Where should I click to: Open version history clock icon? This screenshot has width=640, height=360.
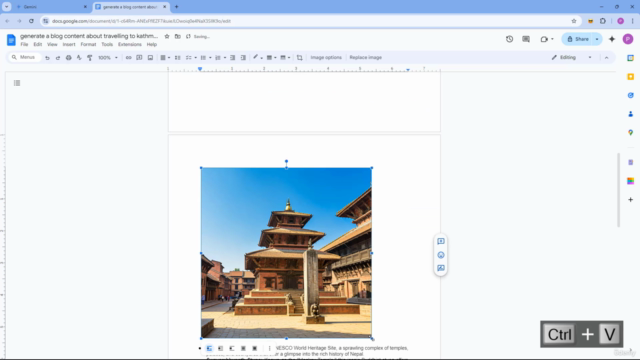(x=509, y=39)
